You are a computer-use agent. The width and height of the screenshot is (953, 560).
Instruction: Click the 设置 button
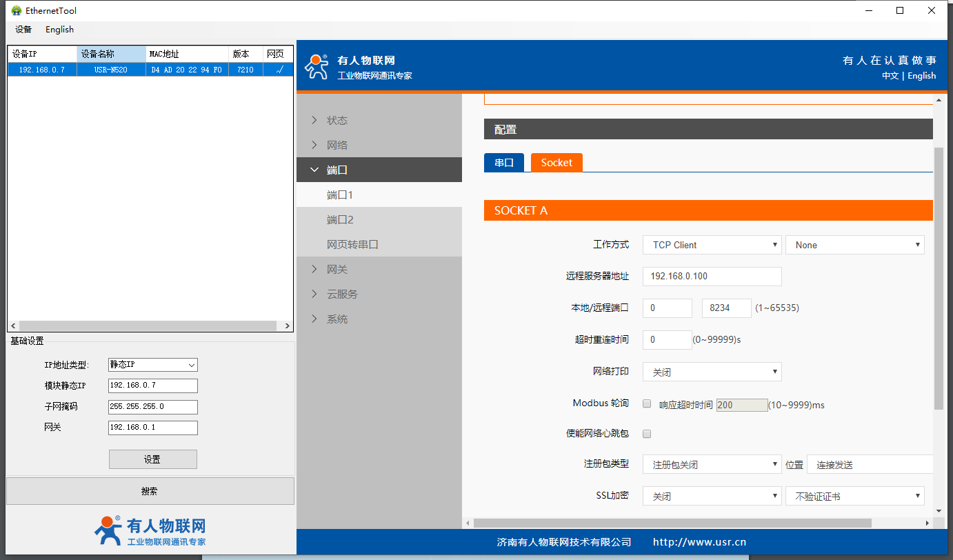(x=152, y=459)
